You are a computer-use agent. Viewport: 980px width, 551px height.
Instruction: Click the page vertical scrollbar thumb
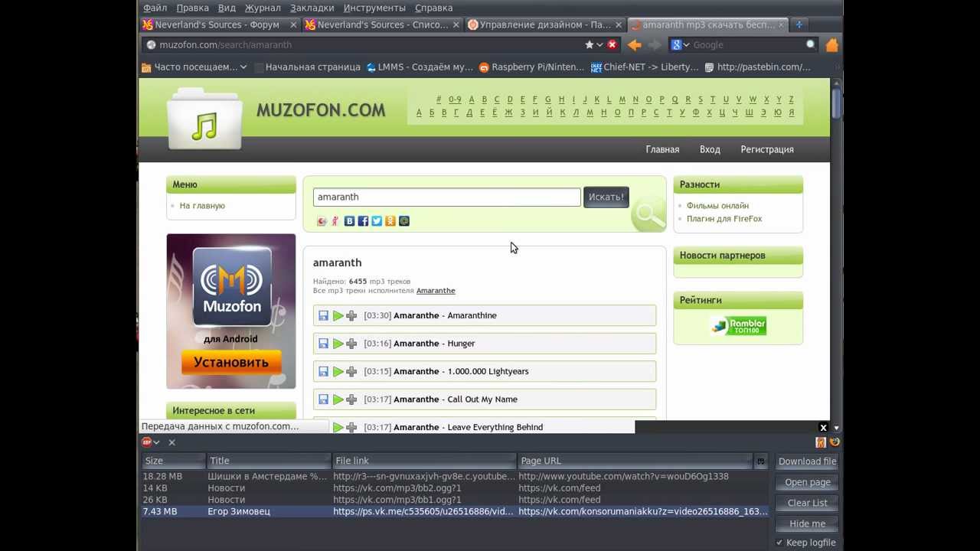coord(836,104)
